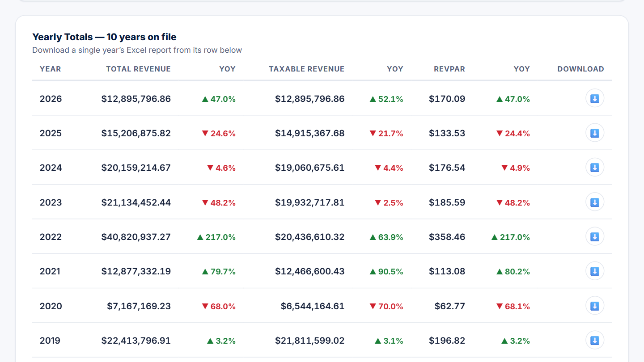Viewport: 644px width, 362px height.
Task: Select the 2022 year cell
Action: (x=51, y=237)
